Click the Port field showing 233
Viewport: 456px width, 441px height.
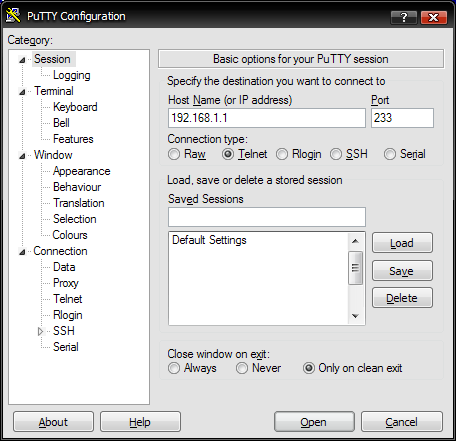[x=402, y=118]
